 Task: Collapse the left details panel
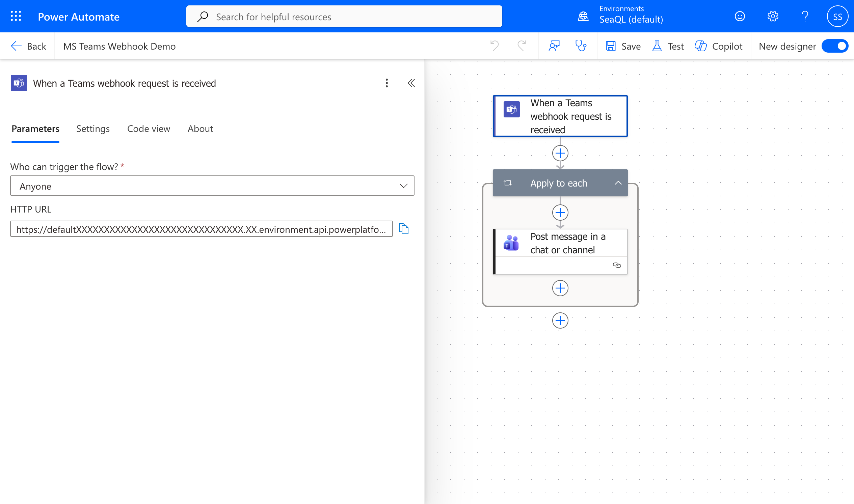[411, 83]
